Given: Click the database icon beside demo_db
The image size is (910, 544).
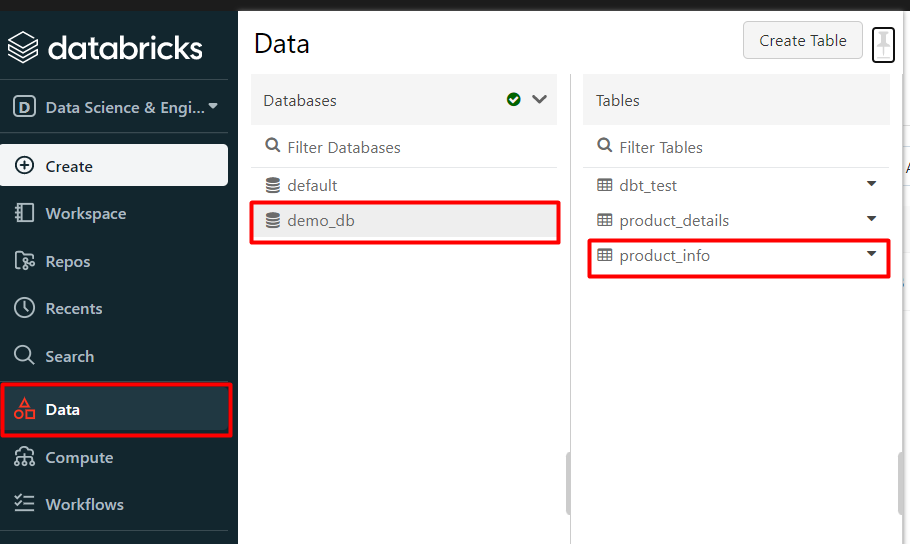Looking at the screenshot, I should 273,220.
